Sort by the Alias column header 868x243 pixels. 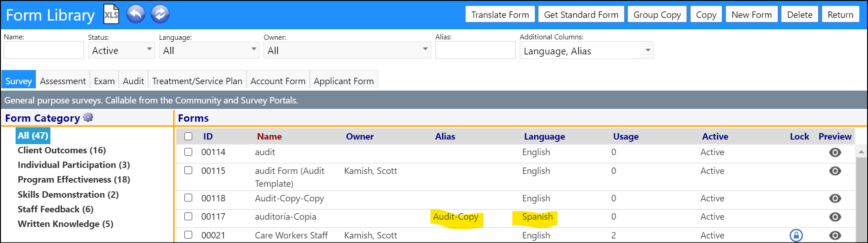pyautogui.click(x=445, y=136)
